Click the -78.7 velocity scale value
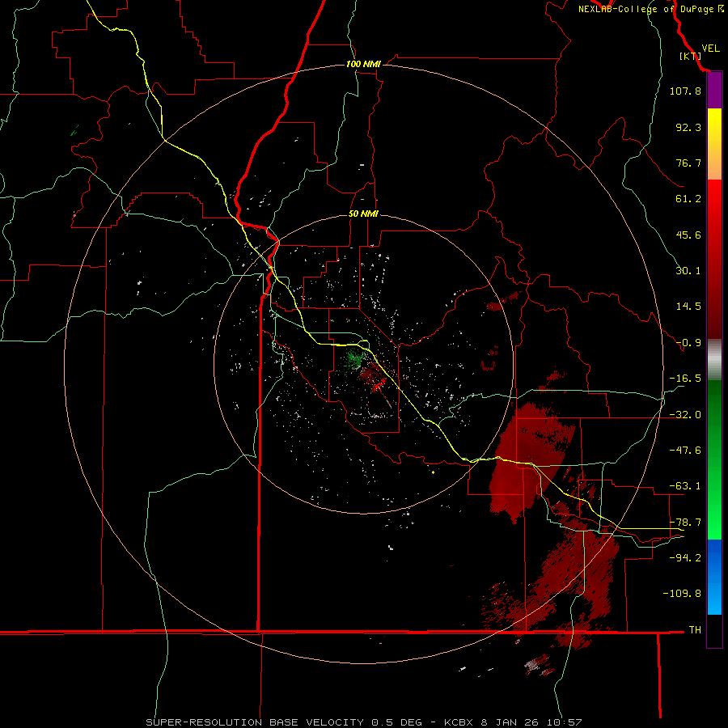Viewport: 728px width, 728px height. click(x=685, y=523)
